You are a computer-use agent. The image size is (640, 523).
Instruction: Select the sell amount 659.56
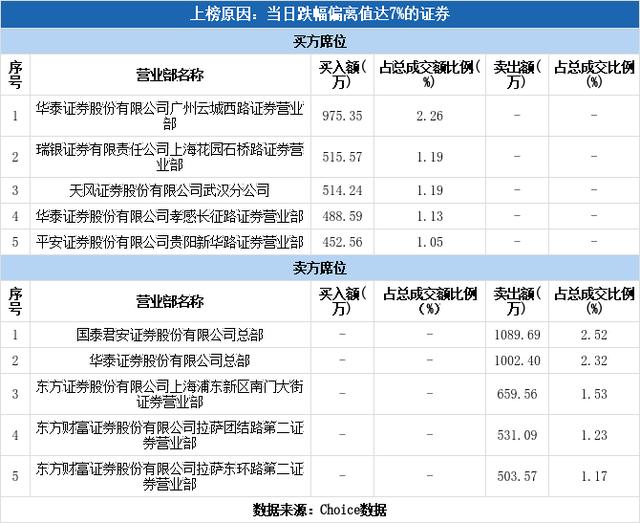[517, 394]
